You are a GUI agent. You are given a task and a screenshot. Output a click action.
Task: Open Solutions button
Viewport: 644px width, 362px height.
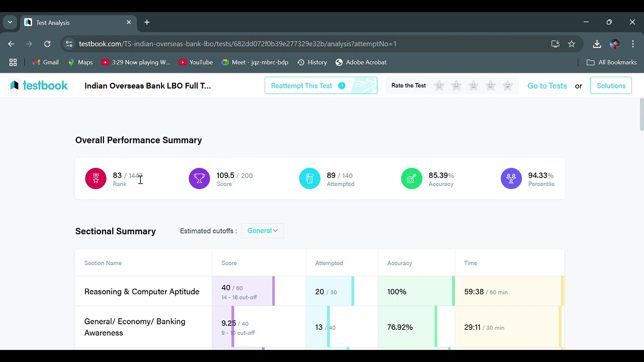click(x=611, y=85)
